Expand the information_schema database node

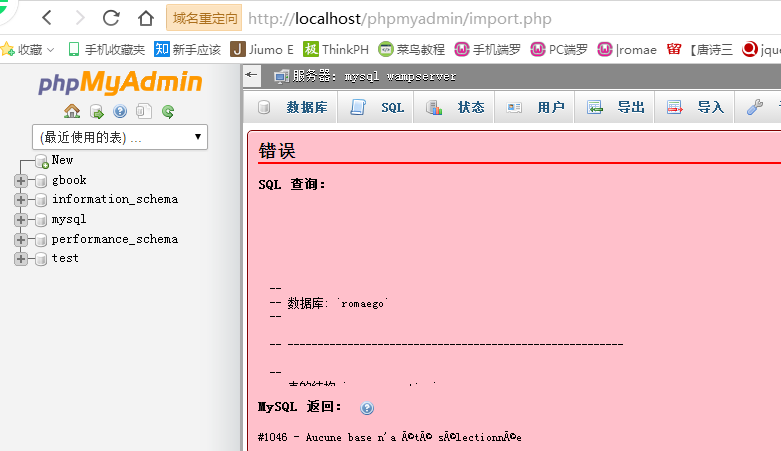pos(20,199)
